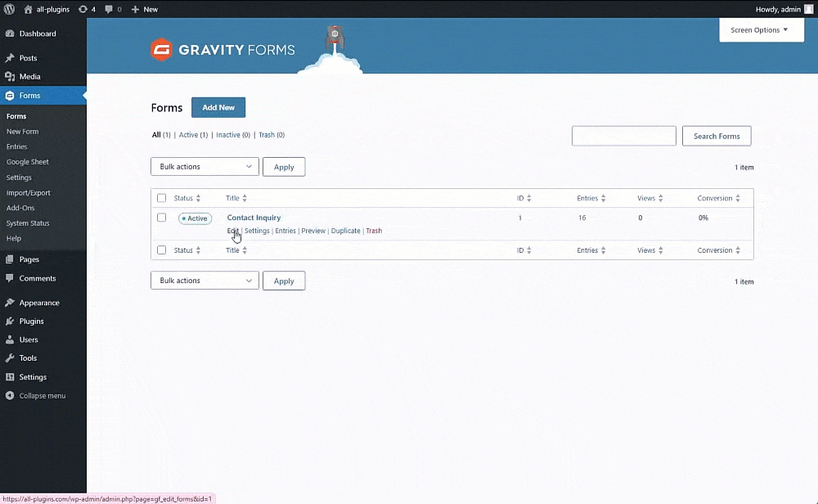The width and height of the screenshot is (818, 504).
Task: Sort by ID using top header arrows
Action: click(x=529, y=198)
